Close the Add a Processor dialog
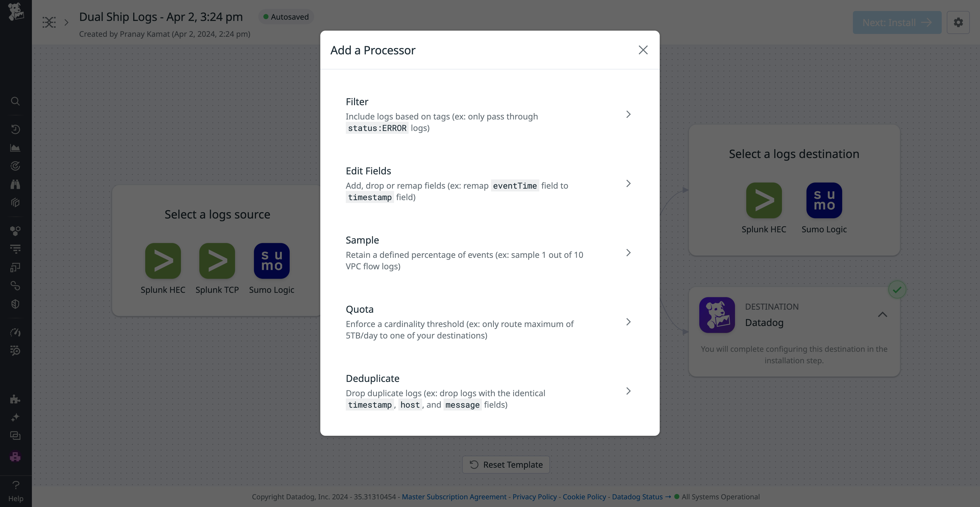 click(643, 50)
